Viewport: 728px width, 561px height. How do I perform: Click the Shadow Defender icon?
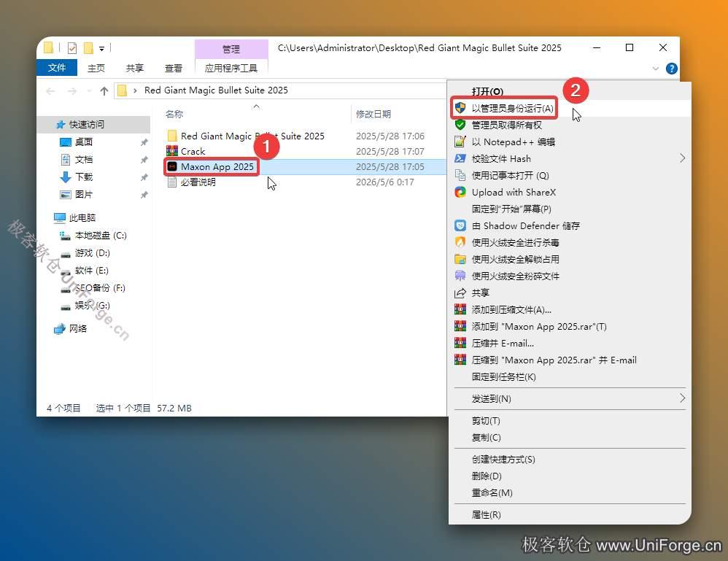pos(460,225)
